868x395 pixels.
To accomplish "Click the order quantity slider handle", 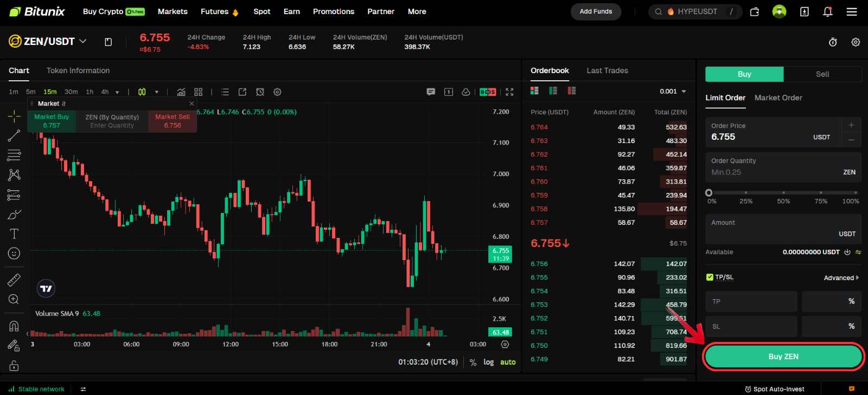I will click(x=709, y=192).
